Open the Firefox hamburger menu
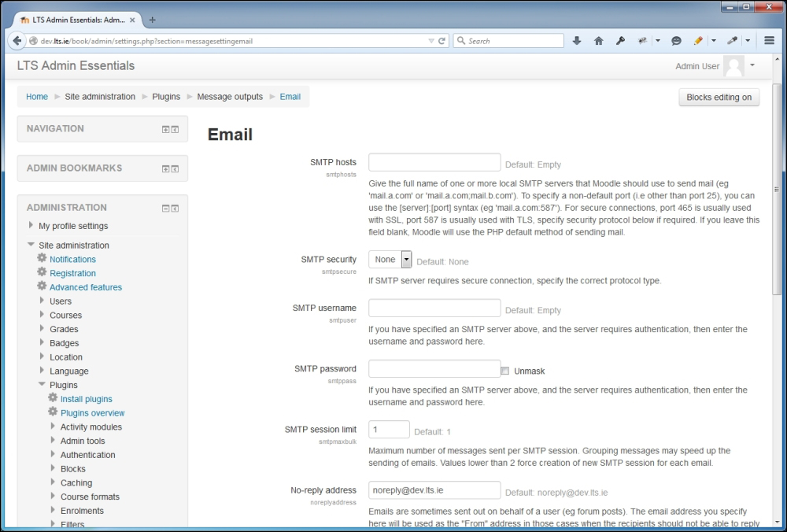Screen dimensions: 787x532 769,40
